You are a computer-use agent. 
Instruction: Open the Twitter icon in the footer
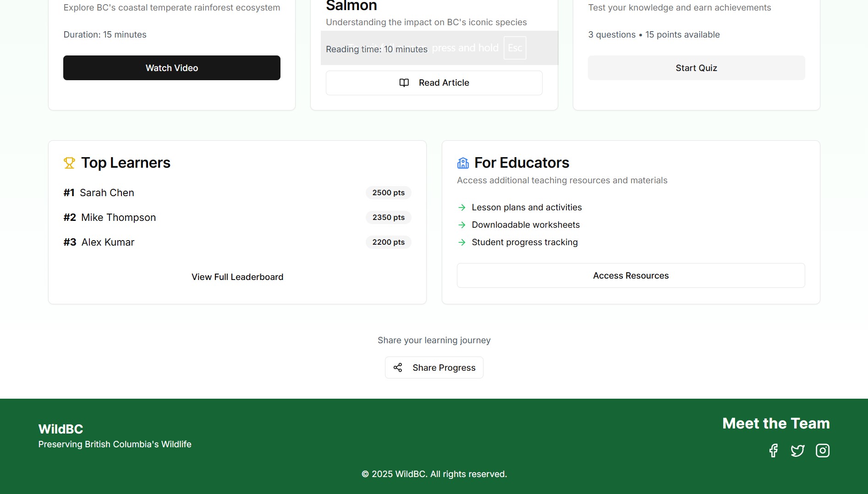pos(798,450)
